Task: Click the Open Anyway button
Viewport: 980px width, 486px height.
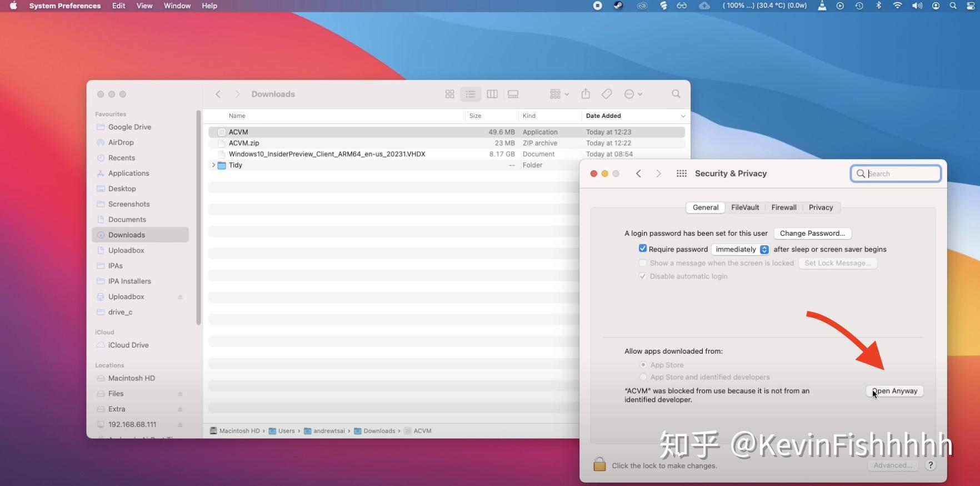Action: point(895,391)
